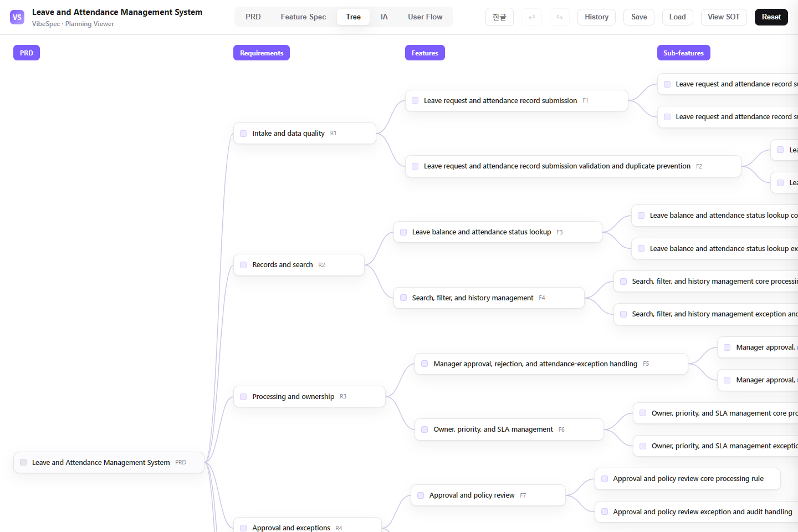
Task: Switch language with the 한글 button
Action: tap(499, 17)
